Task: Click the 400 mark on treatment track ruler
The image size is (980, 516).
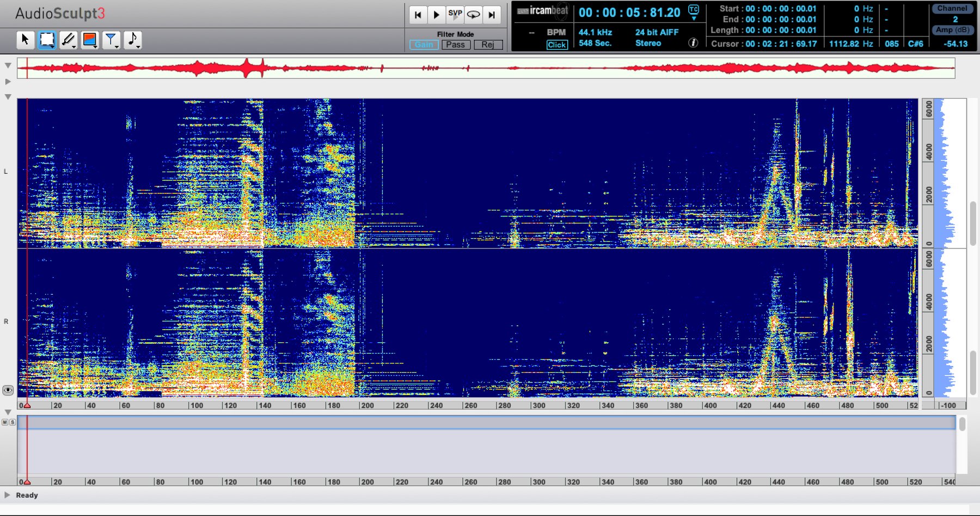Action: (x=709, y=482)
